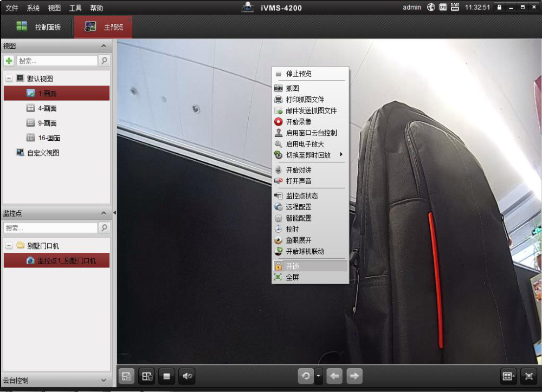Collapse the left sidebar with the arrow handle
Screen dimensions: 542x392
tap(114, 213)
